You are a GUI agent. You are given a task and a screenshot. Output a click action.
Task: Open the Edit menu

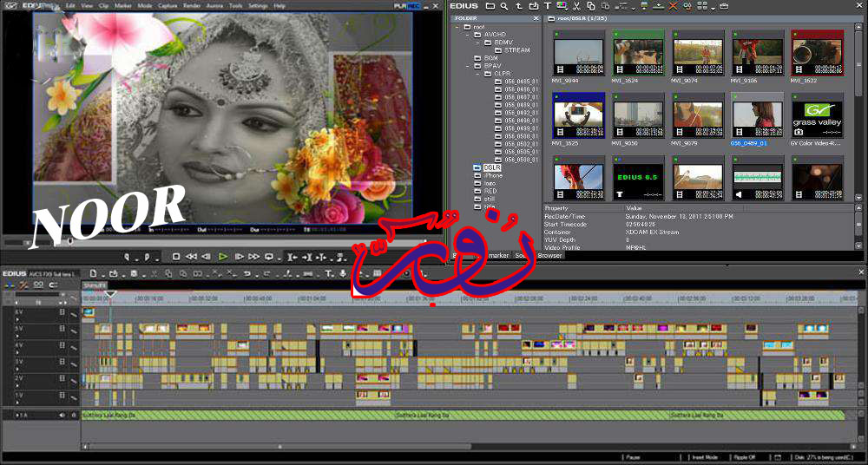pos(70,5)
